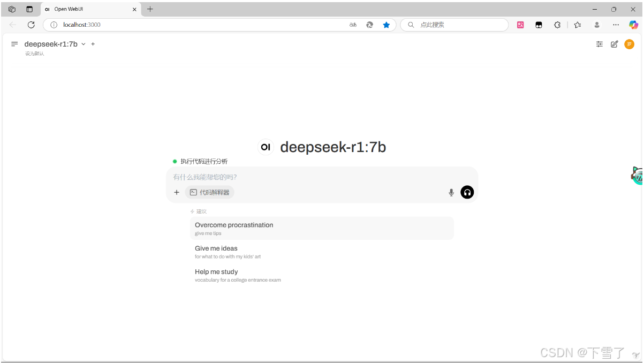Click the Edge swirl icon in address bar
Screen dimensions: 644x363
369,25
